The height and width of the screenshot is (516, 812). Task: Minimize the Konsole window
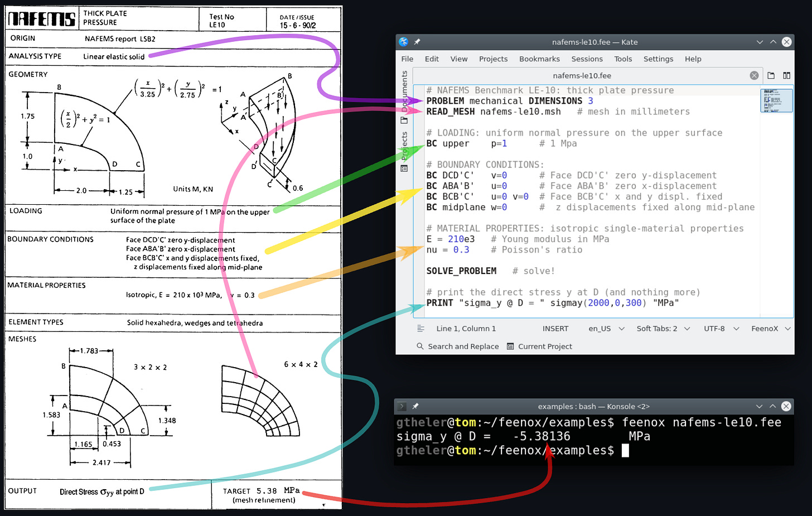(x=759, y=406)
